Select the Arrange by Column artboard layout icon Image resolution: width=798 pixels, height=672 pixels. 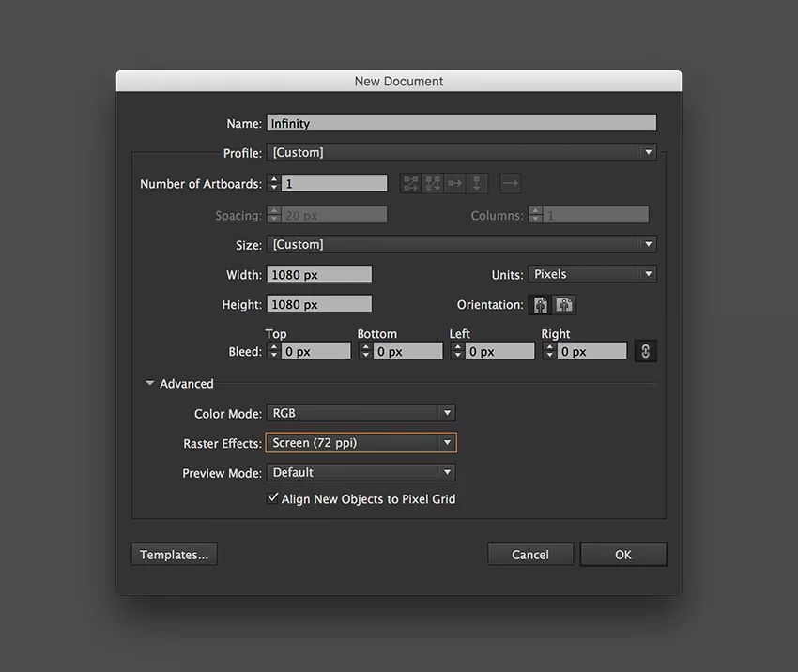point(477,184)
